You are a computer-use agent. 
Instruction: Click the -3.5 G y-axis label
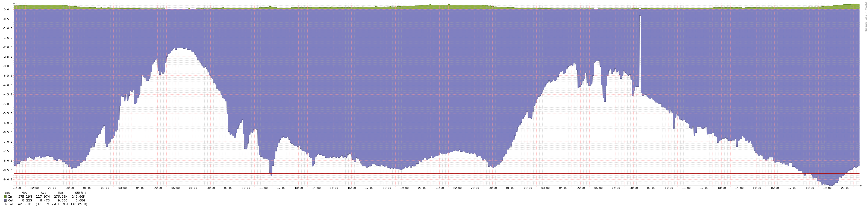pyautogui.click(x=7, y=75)
